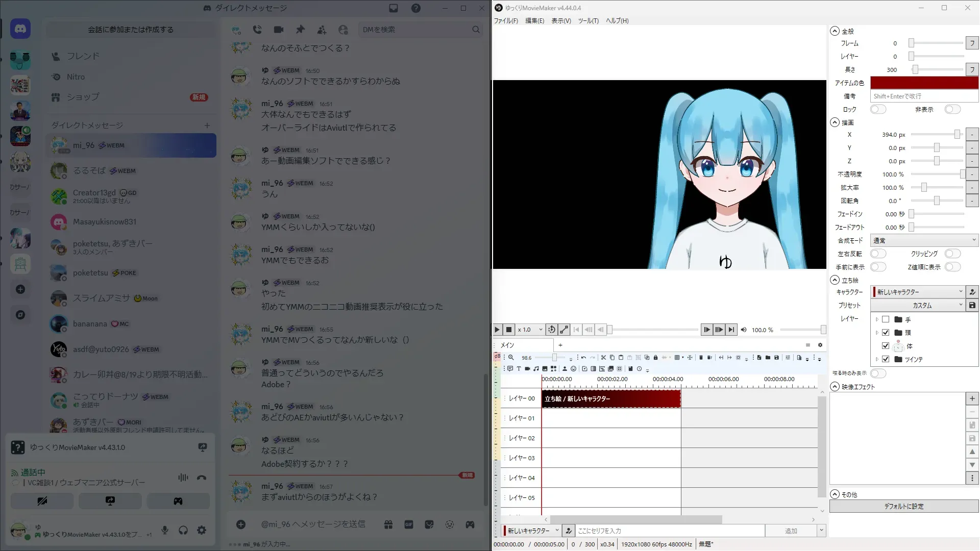
Task: Click the scissors cut icon in timeline toolbar
Action: (603, 358)
